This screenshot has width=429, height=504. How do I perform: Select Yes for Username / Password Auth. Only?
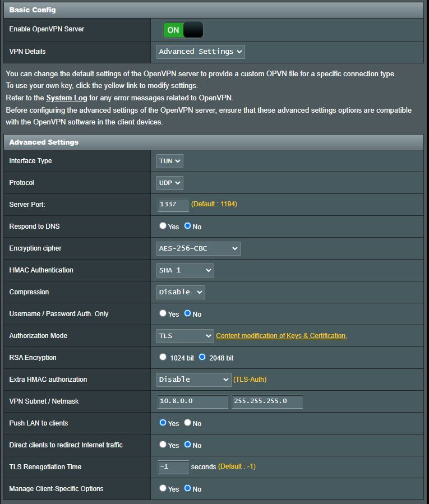click(x=163, y=313)
